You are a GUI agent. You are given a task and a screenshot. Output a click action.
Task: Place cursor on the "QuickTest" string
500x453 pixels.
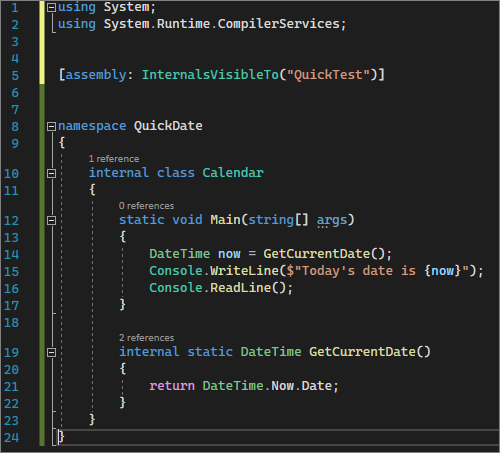click(328, 75)
